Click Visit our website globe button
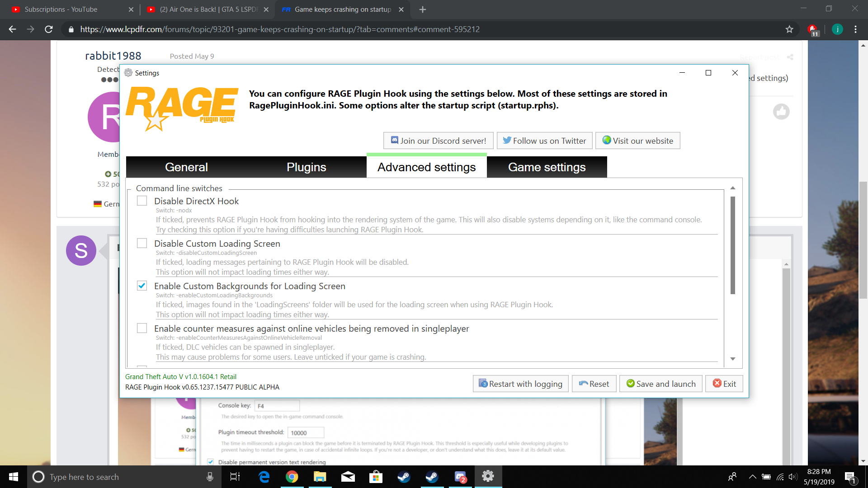This screenshot has height=488, width=868. (637, 141)
